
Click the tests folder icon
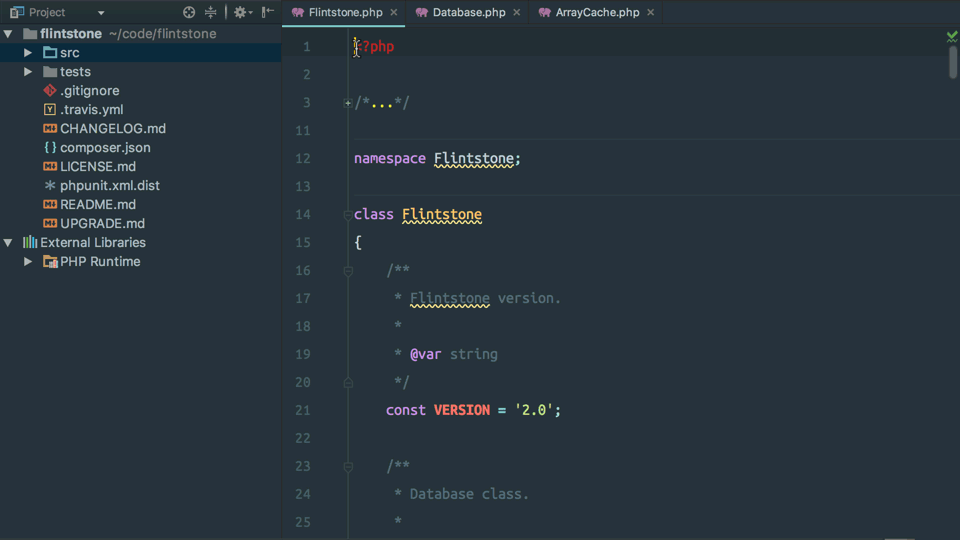(50, 72)
